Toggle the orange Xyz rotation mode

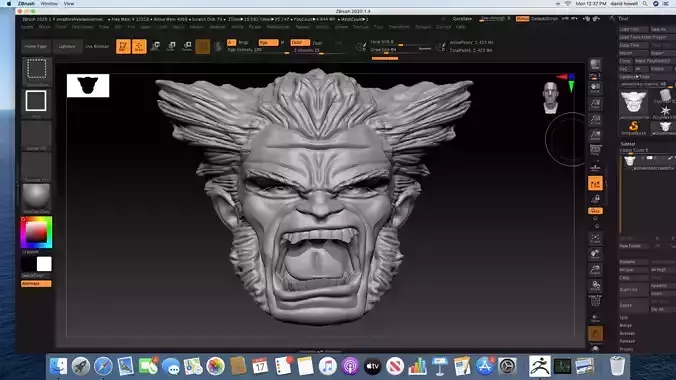[595, 211]
